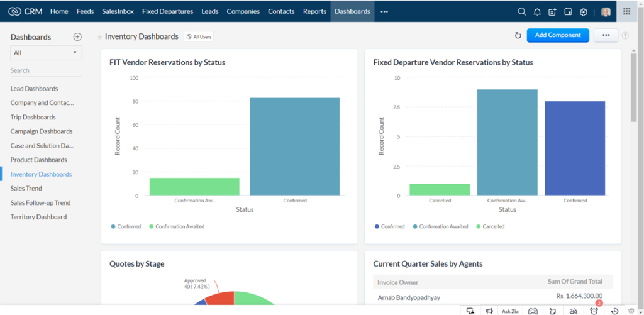
Task: Click the Cancelled bar in Fixed Departure chart
Action: click(440, 189)
